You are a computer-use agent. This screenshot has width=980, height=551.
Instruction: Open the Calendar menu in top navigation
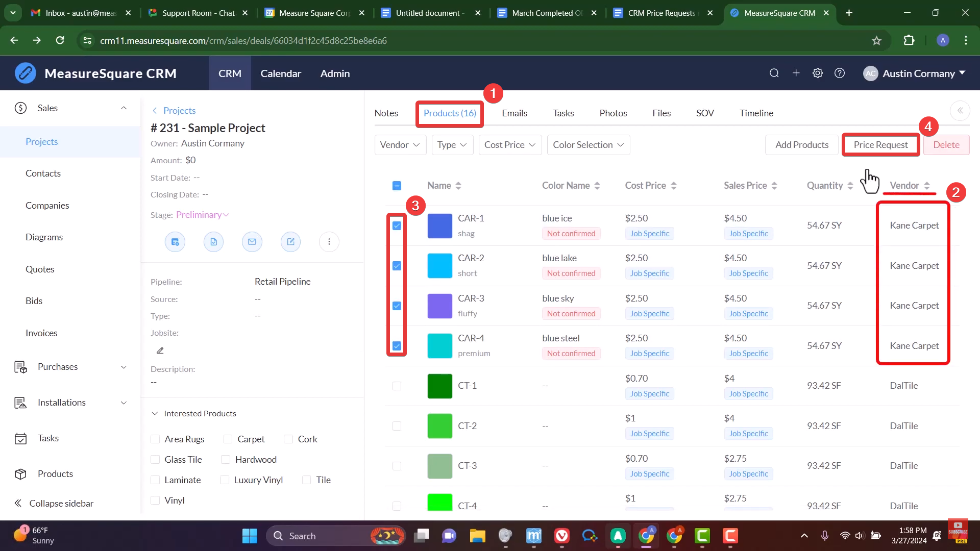pos(281,73)
